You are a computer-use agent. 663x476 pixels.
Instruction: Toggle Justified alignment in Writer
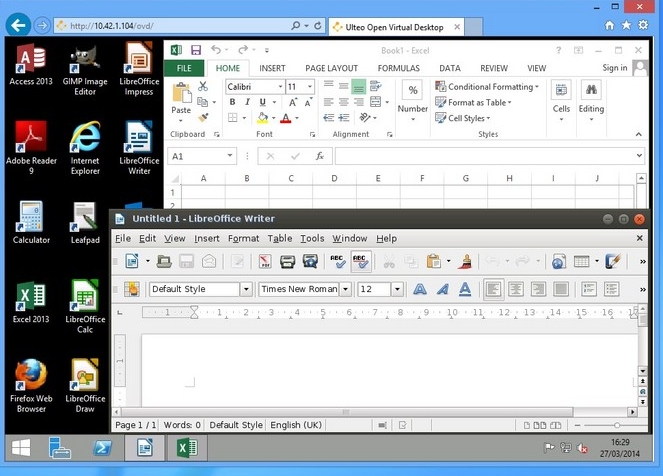561,289
